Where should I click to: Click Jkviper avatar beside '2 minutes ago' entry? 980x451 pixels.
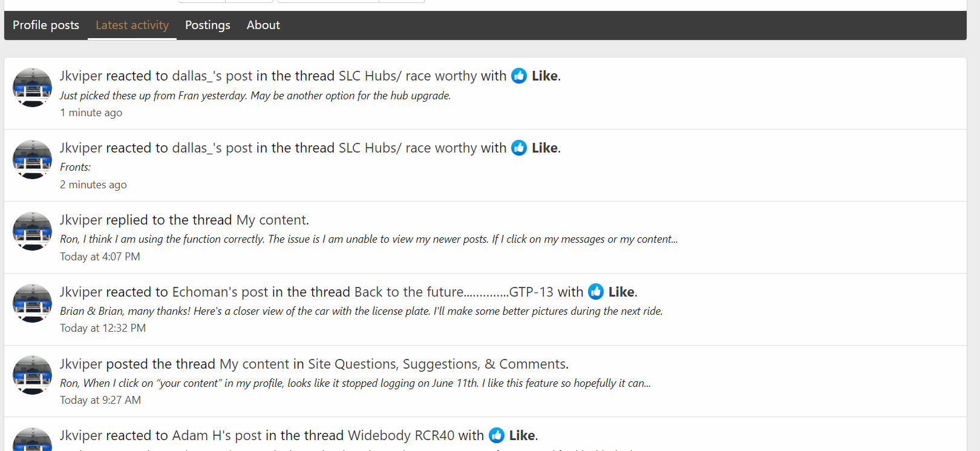[32, 160]
